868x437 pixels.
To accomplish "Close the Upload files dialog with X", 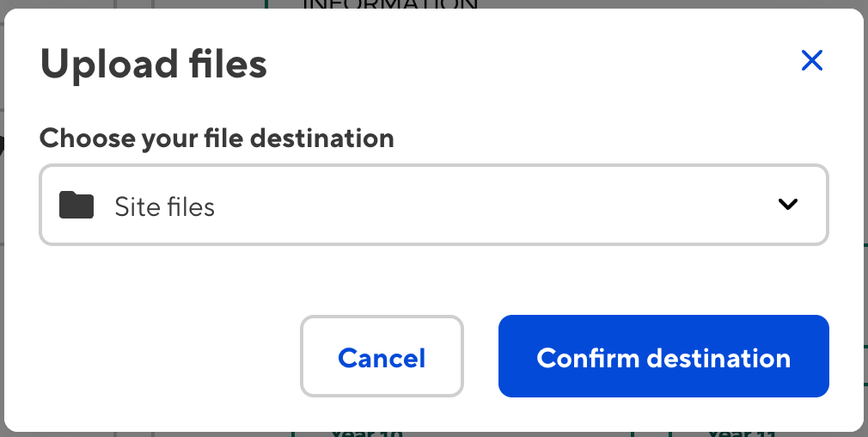I will coord(811,60).
